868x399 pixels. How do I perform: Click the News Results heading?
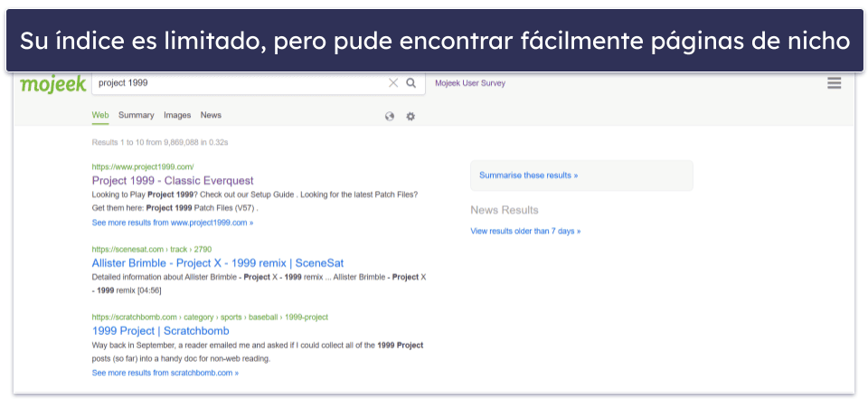point(505,210)
